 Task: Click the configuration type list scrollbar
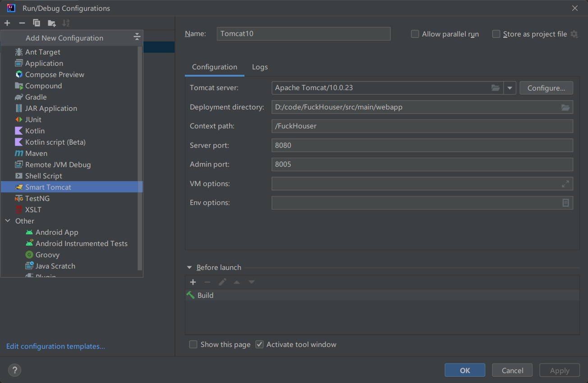point(140,158)
